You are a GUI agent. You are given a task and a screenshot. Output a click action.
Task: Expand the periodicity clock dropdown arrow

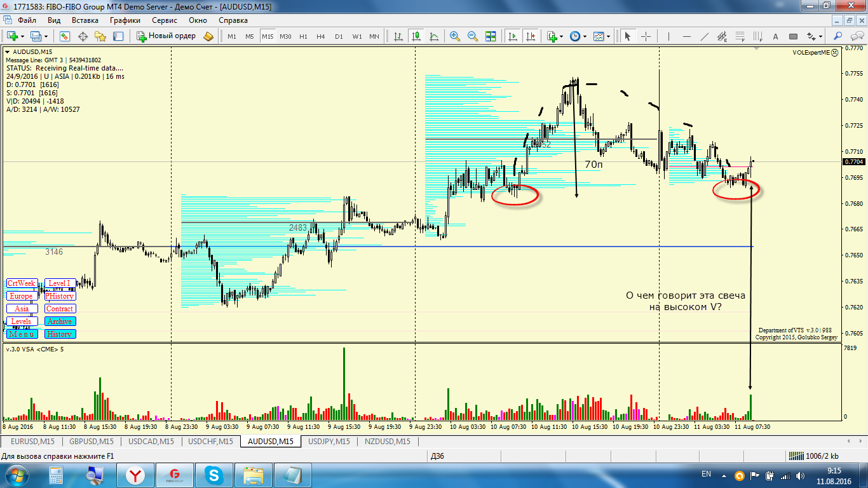[x=585, y=36]
